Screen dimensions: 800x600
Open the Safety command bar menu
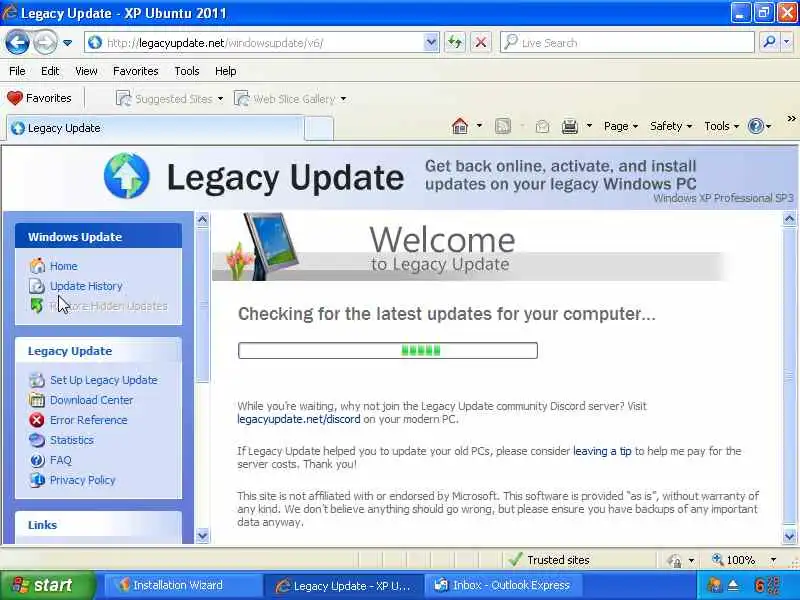[670, 126]
